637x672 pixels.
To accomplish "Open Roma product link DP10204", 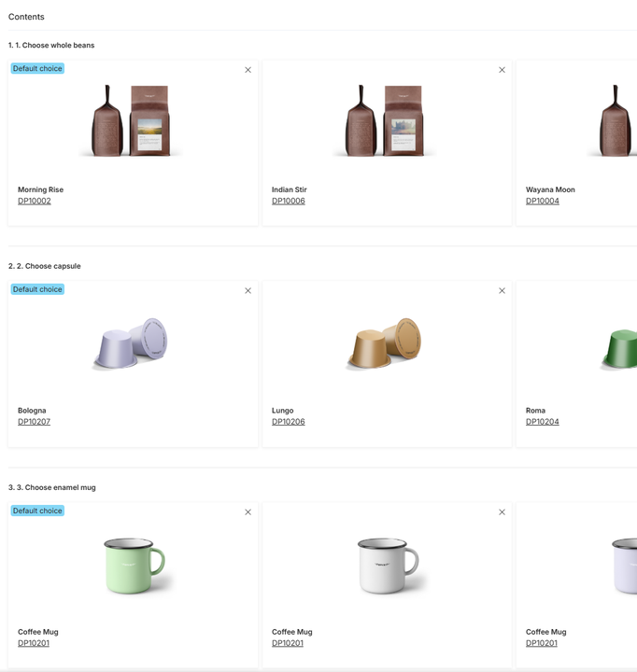I will [543, 422].
